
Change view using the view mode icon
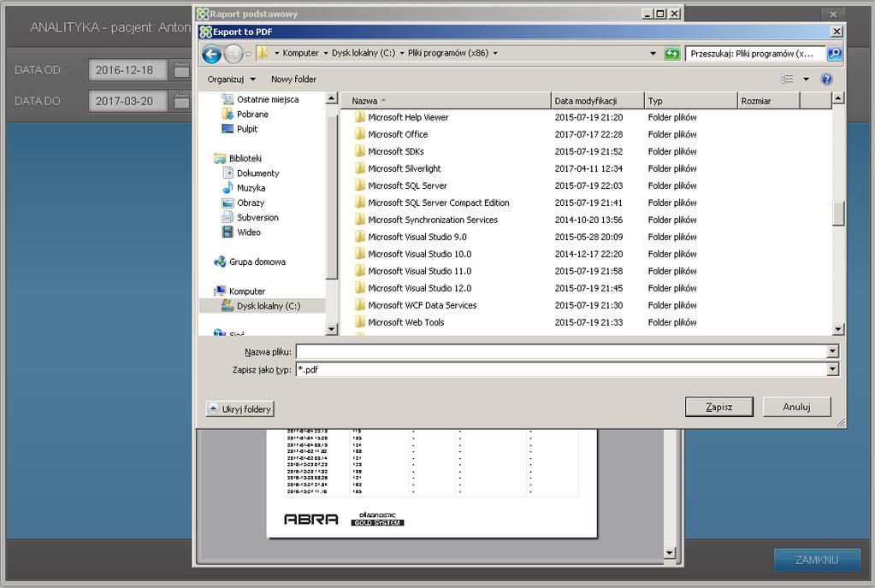(787, 79)
